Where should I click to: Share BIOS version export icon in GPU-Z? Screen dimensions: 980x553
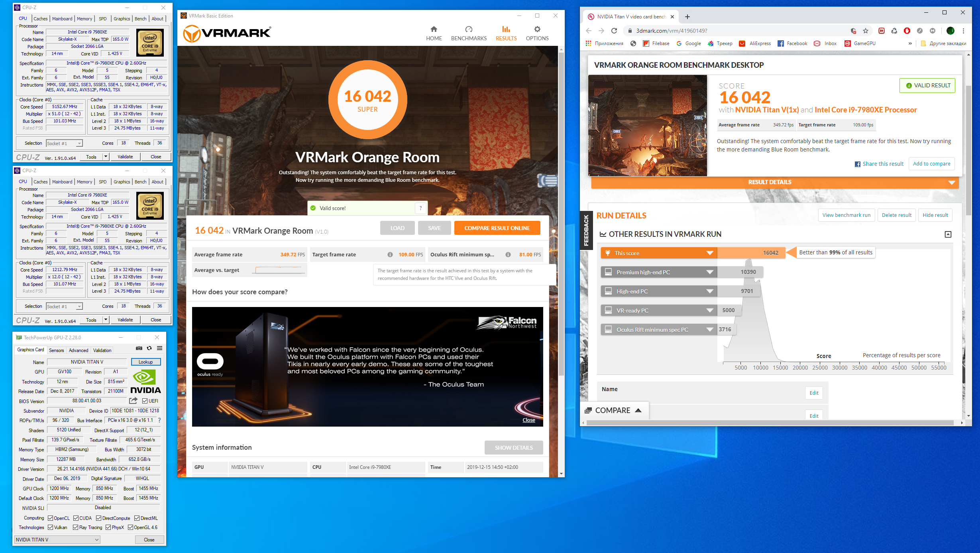pos(133,401)
